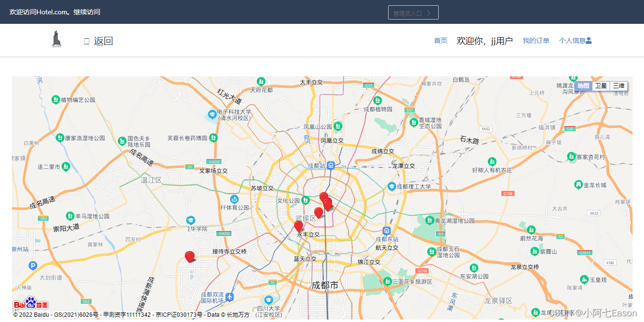Click the 成都市 city label

pyautogui.click(x=325, y=285)
